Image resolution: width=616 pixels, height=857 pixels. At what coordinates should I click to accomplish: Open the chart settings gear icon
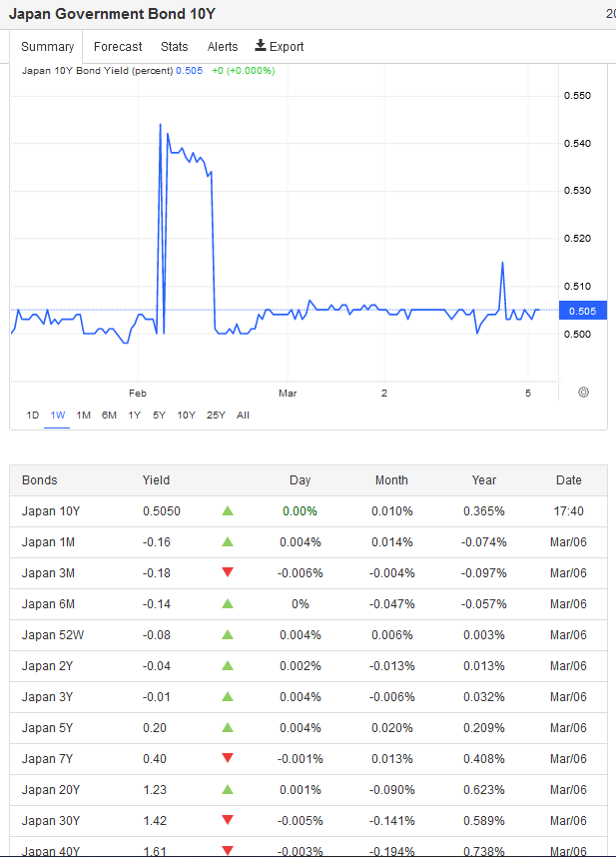[583, 392]
